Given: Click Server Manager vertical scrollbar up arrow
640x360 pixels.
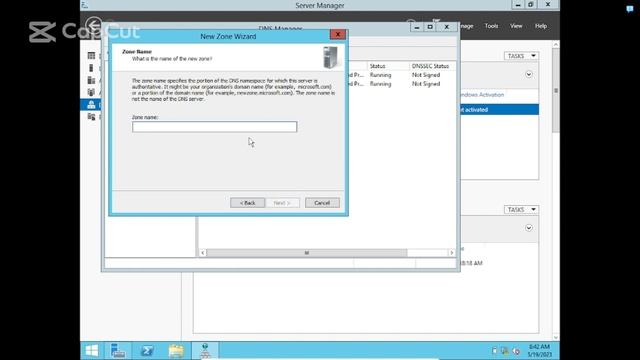Looking at the screenshot, I should 556,44.
